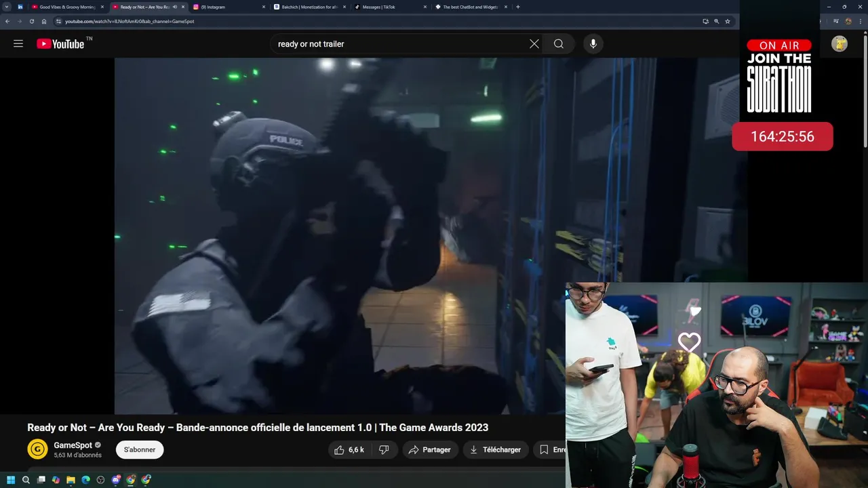Open OBS Studio from the taskbar
Image resolution: width=868 pixels, height=488 pixels.
pyautogui.click(x=100, y=480)
